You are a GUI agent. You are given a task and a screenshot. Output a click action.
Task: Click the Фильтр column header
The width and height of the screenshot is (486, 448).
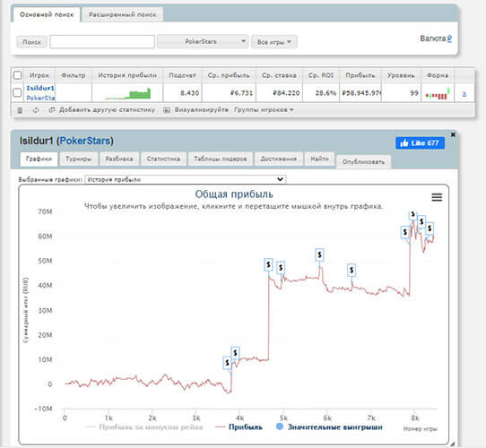(x=74, y=75)
